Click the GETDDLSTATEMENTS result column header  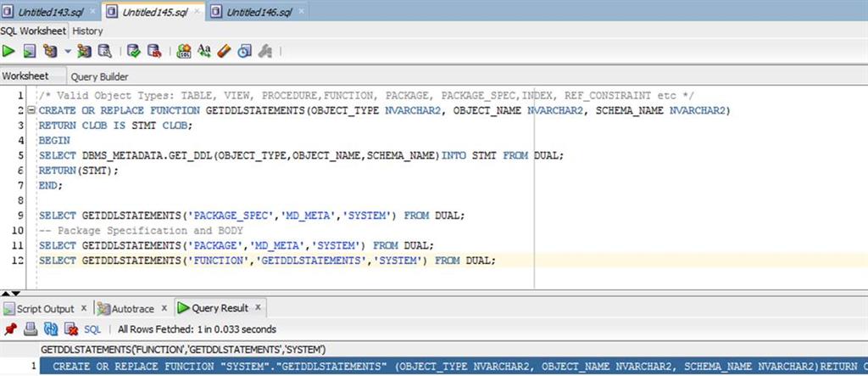point(183,350)
